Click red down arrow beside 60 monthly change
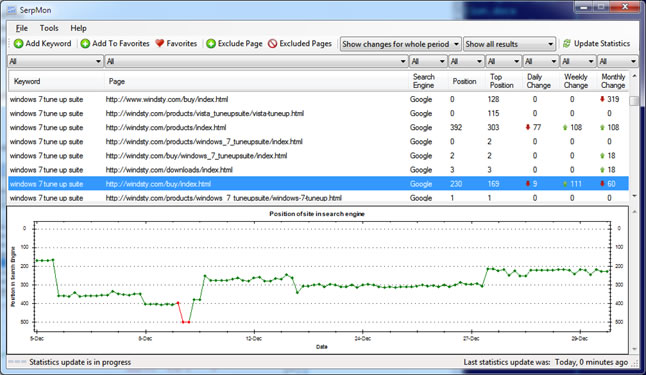Screen dimensions: 646x375 coord(602,183)
